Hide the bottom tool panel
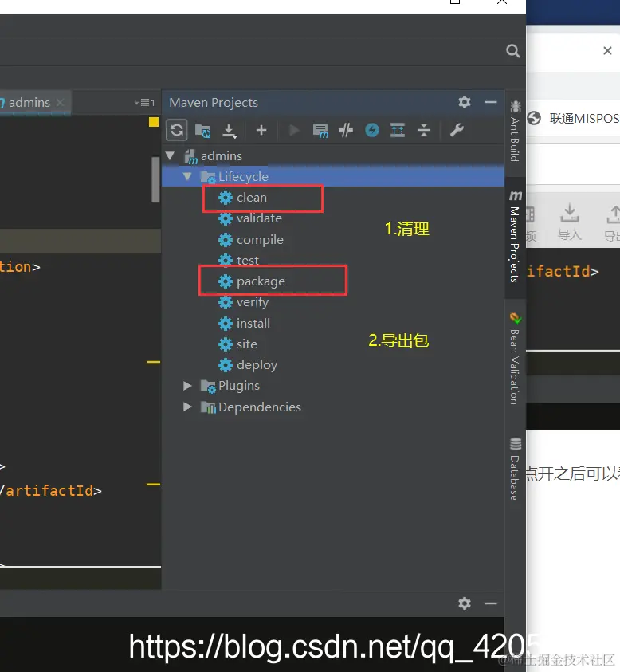This screenshot has height=672, width=620. [x=491, y=603]
